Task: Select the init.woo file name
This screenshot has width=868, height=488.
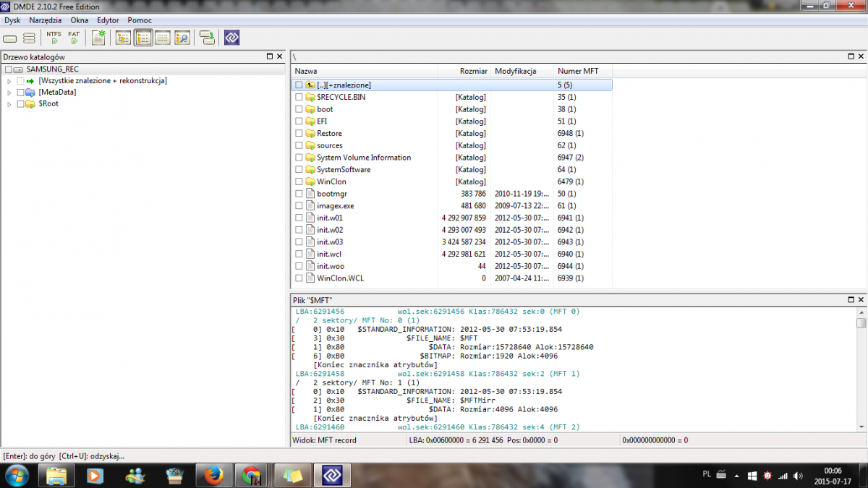Action: (x=330, y=266)
